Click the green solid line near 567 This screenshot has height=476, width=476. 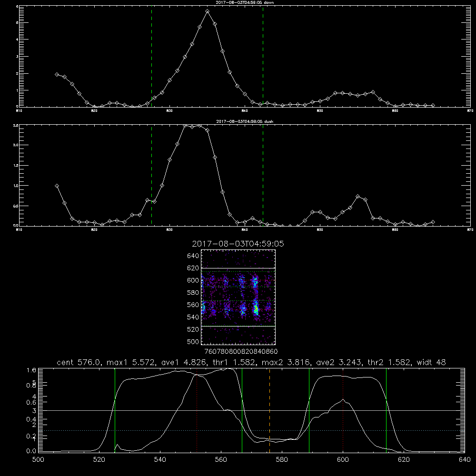242,410
